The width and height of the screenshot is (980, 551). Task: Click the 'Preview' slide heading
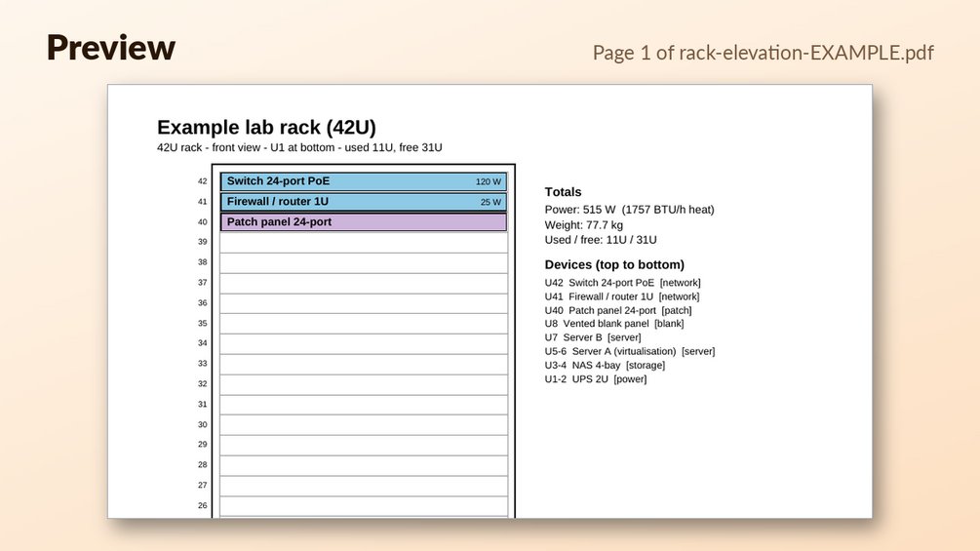pyautogui.click(x=110, y=48)
